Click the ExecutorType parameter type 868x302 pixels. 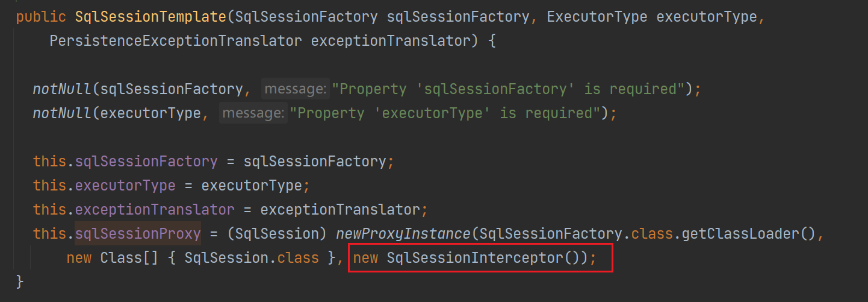pyautogui.click(x=597, y=17)
